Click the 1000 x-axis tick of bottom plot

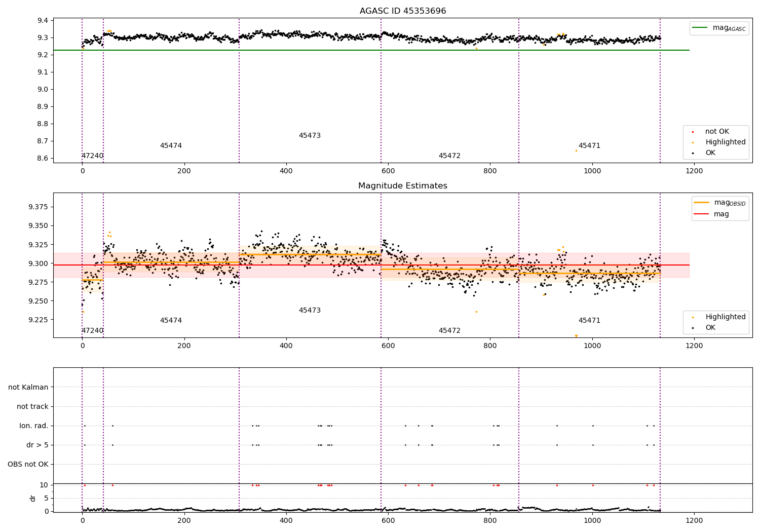coord(592,520)
